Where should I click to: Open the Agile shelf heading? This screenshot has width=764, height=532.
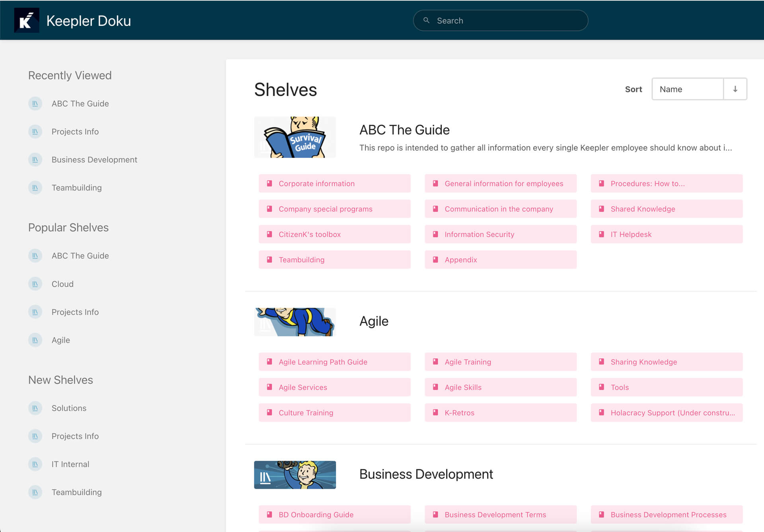click(374, 321)
